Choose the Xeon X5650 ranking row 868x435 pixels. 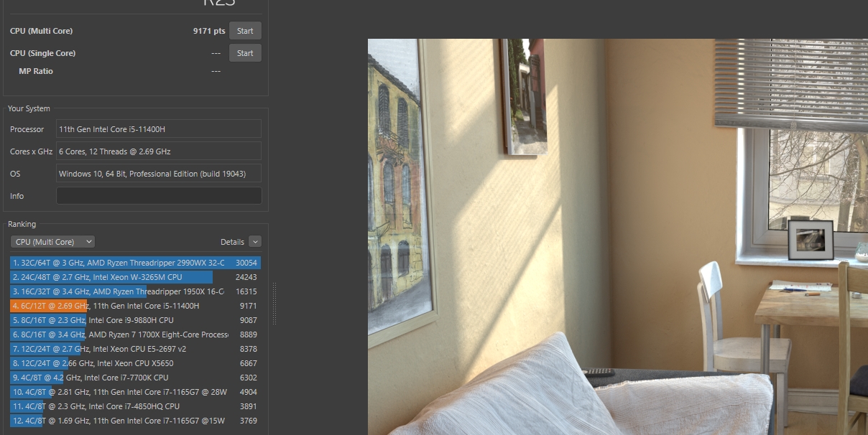[x=135, y=363]
